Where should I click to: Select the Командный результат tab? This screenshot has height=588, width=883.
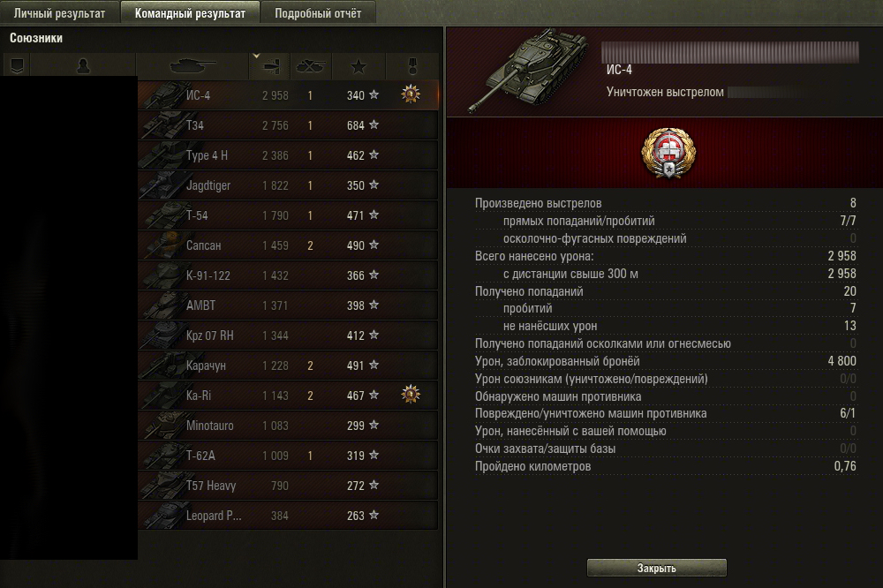coord(190,13)
